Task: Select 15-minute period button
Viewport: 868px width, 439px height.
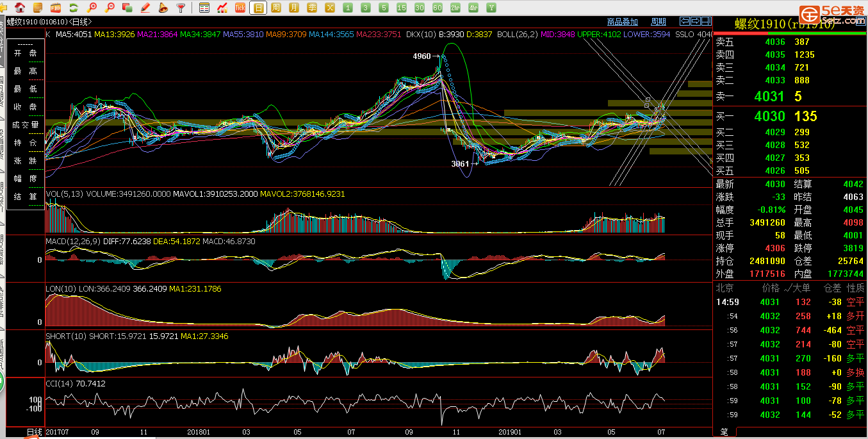Action: coord(401,8)
